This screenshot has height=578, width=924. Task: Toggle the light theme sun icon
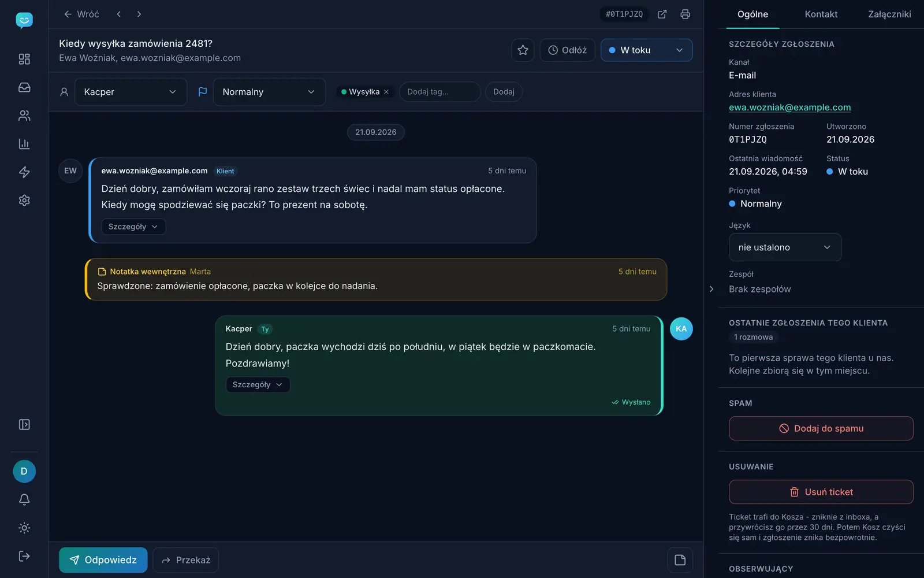[24, 528]
